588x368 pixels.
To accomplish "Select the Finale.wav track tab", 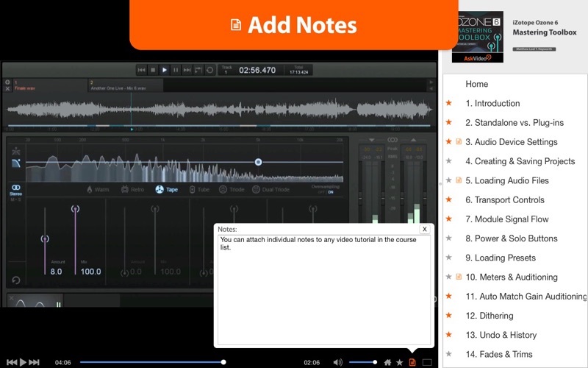I will (50, 85).
